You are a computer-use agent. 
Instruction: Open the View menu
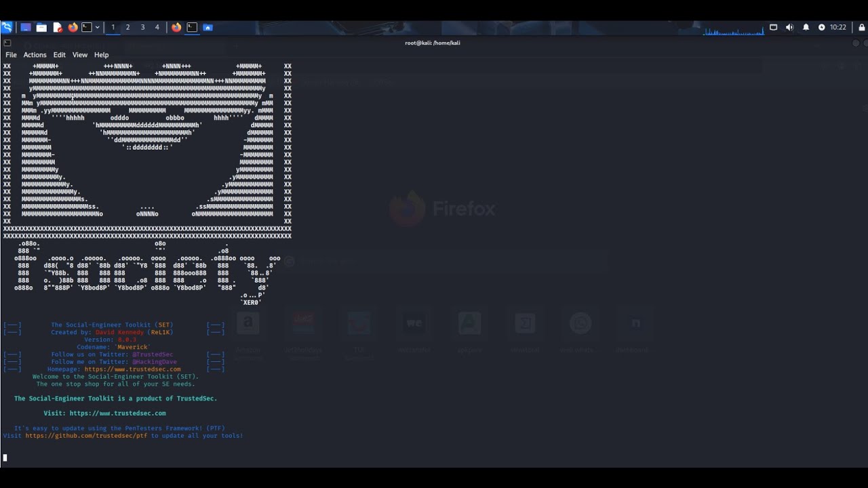click(80, 55)
